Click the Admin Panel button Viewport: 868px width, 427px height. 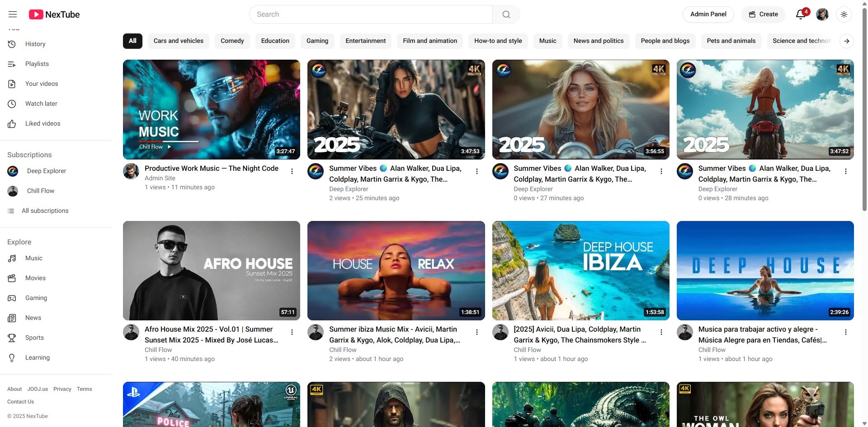click(x=708, y=14)
